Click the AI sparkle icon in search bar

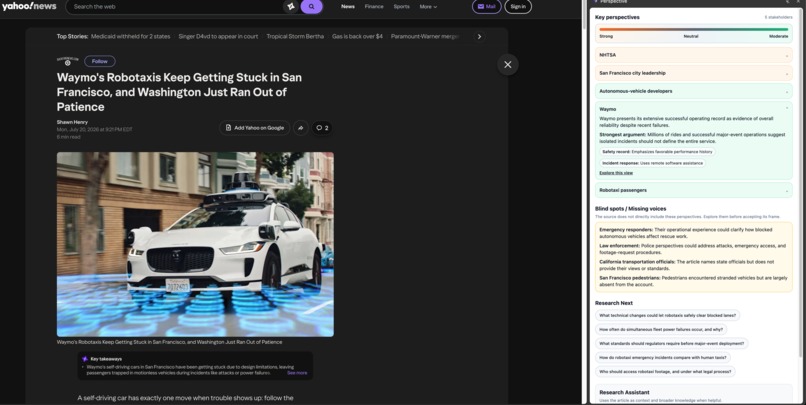[x=291, y=7]
